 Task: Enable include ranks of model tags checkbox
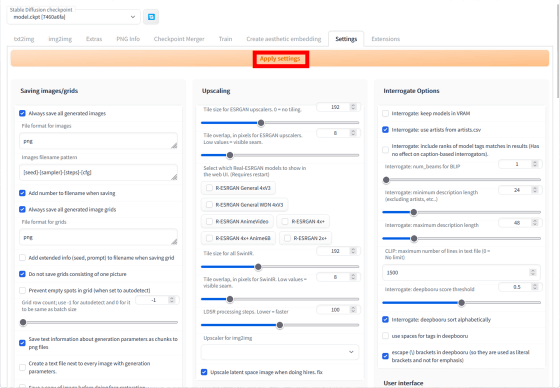tap(385, 150)
